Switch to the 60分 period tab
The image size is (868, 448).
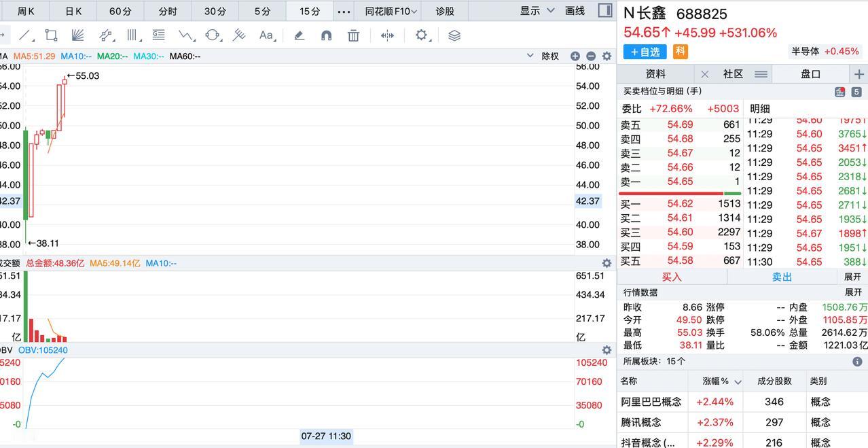pyautogui.click(x=120, y=11)
